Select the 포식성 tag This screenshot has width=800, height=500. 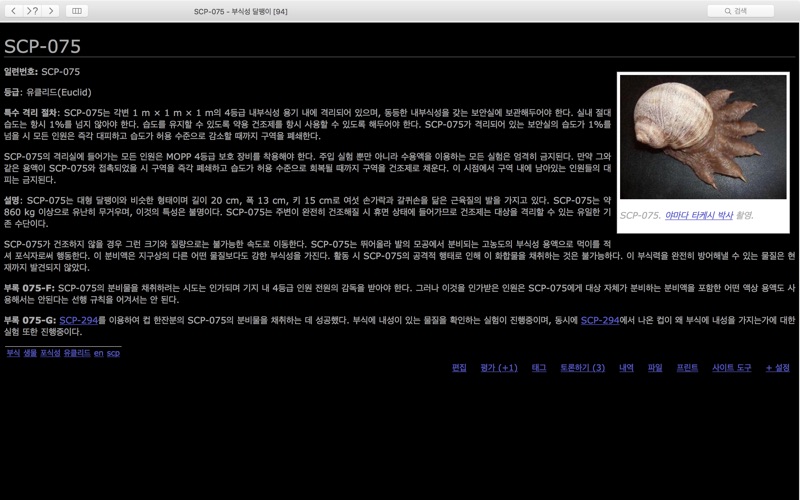(x=50, y=353)
